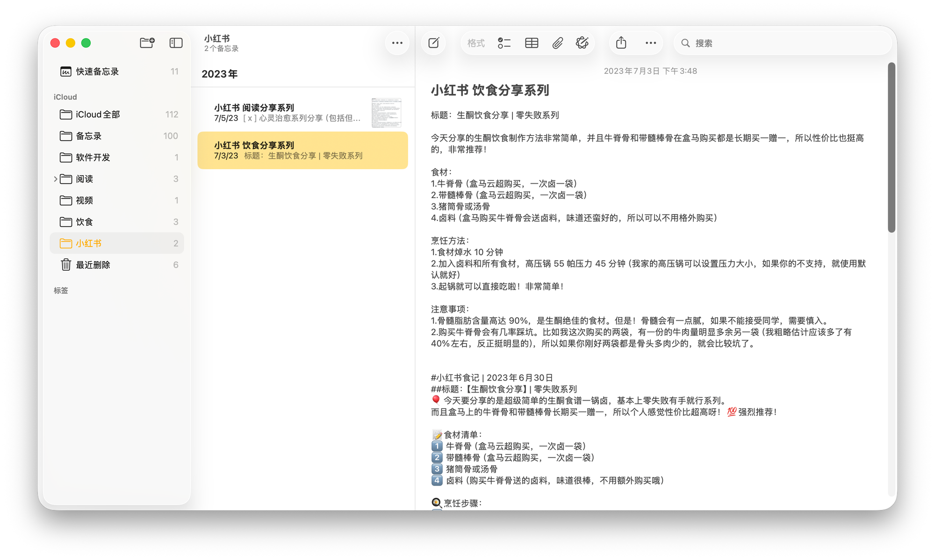Open the note list options menu
This screenshot has width=935, height=560.
[397, 43]
